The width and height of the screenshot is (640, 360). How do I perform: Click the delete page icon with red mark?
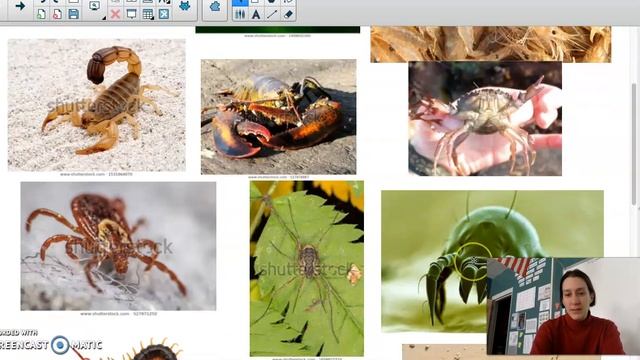(57, 14)
